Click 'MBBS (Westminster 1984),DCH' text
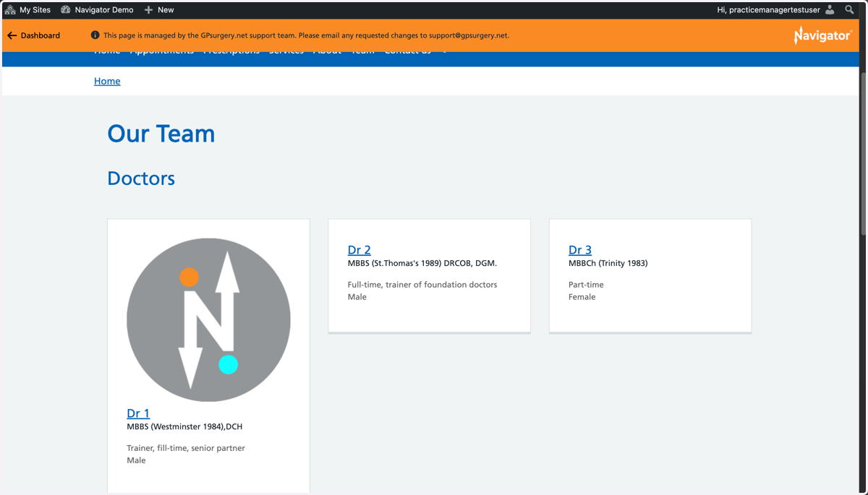868x495 pixels. [184, 426]
